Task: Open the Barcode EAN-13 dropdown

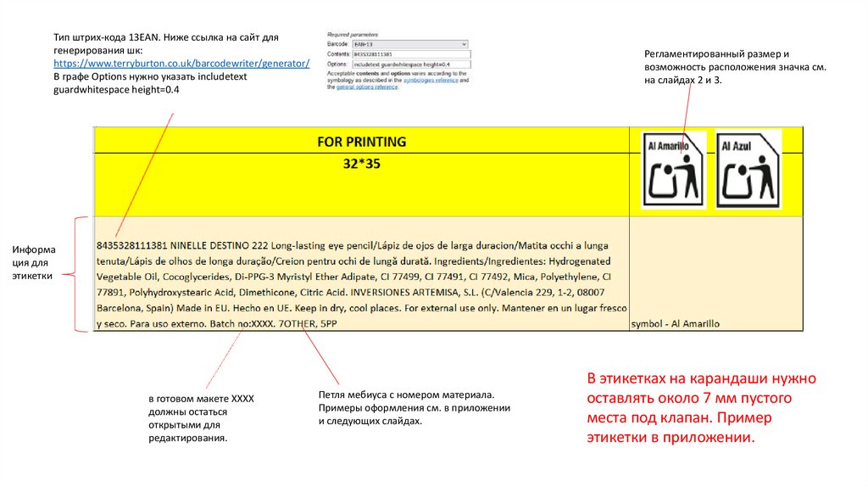Action: click(410, 44)
